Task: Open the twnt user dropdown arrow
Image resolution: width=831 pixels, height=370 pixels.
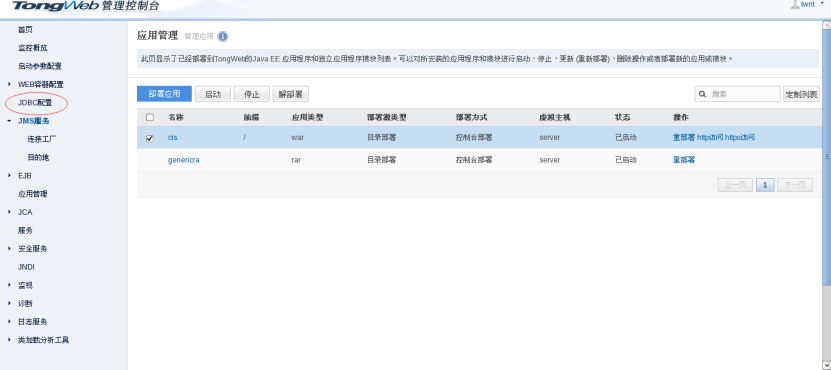Action: pos(823,4)
